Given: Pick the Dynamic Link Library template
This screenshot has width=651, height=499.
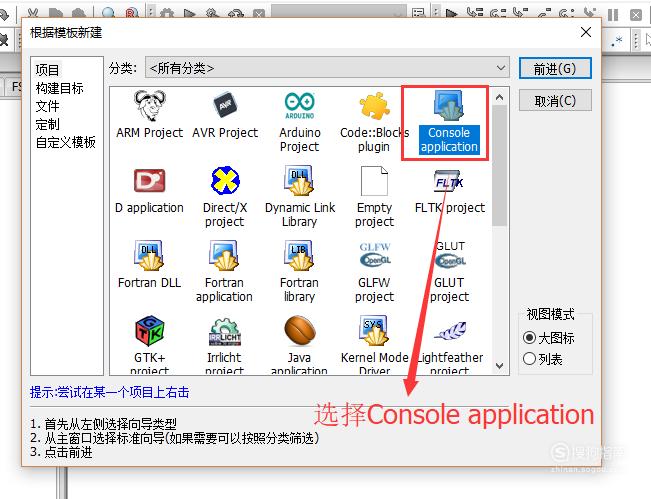Looking at the screenshot, I should 299,197.
